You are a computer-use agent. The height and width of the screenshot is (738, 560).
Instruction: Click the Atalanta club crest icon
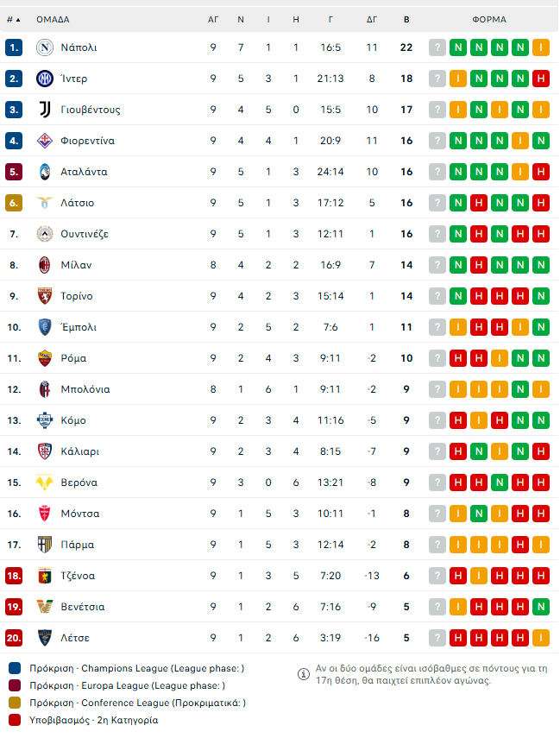pos(45,172)
